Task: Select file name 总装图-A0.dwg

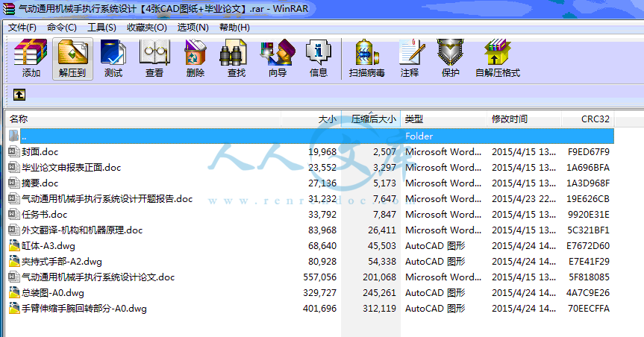Action: pos(52,293)
